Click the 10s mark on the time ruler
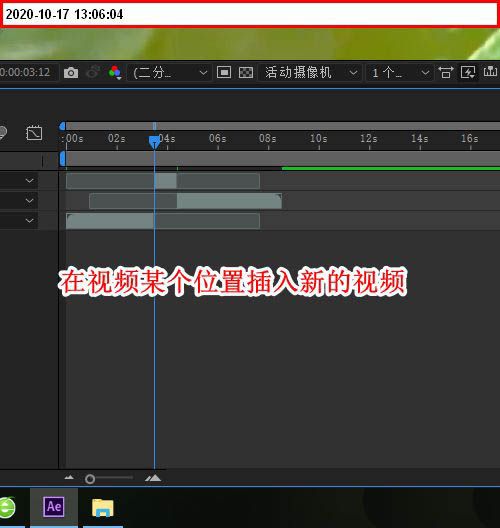Viewport: 500px width, 528px height. pyautogui.click(x=319, y=138)
